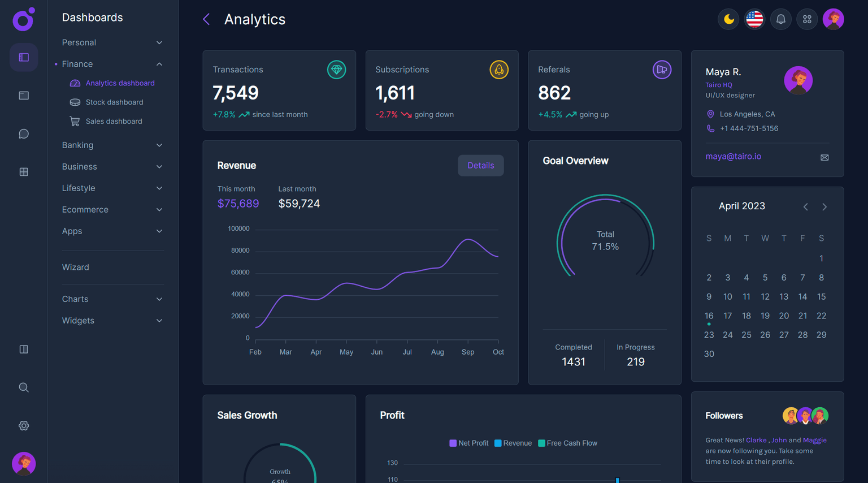Toggle the Free Cash Flow legend item

(x=567, y=443)
